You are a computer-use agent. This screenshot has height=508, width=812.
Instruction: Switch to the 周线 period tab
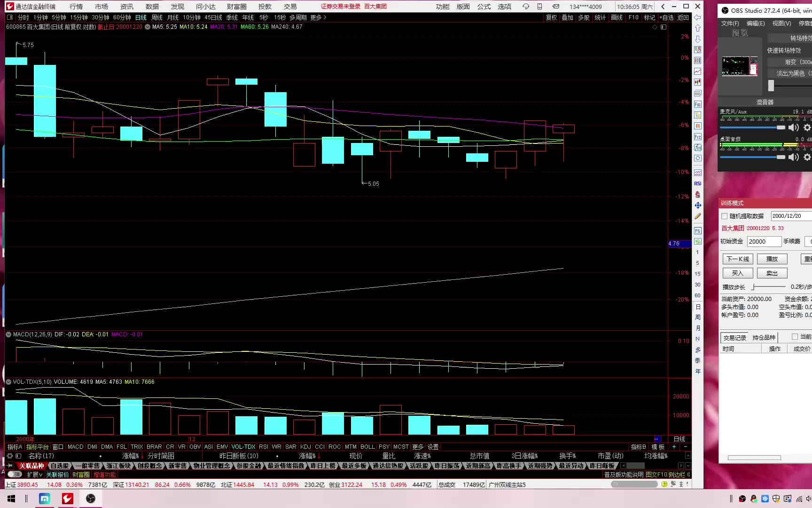[x=157, y=17]
